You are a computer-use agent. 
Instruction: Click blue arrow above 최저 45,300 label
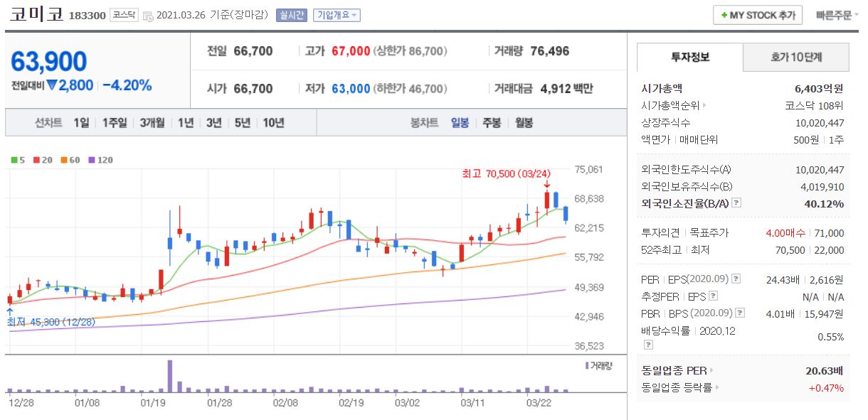click(9, 311)
